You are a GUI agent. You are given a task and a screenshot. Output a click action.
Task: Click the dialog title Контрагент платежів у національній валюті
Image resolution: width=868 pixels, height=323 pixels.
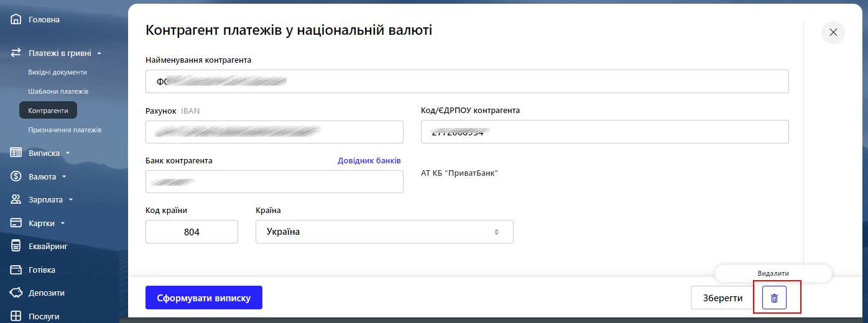(x=289, y=30)
